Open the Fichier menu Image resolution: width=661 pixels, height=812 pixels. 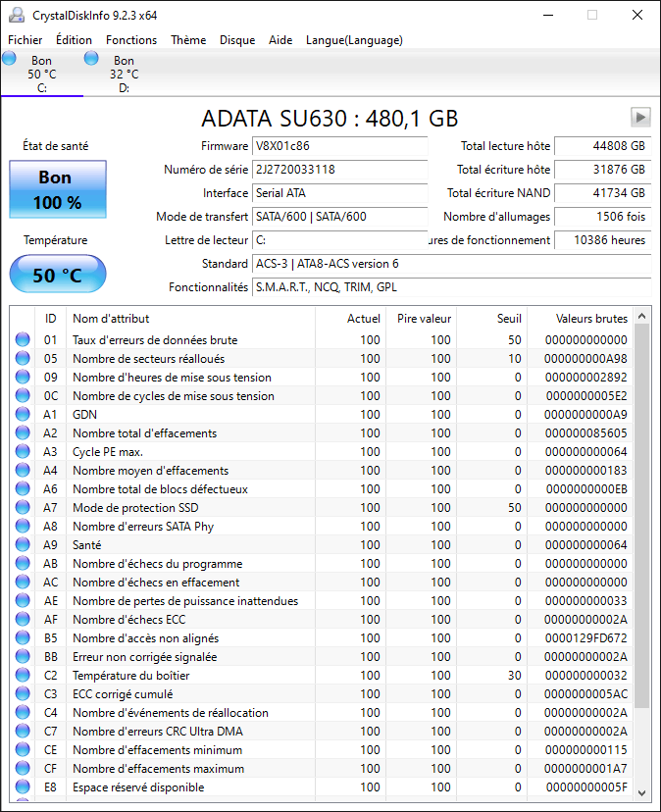[25, 40]
